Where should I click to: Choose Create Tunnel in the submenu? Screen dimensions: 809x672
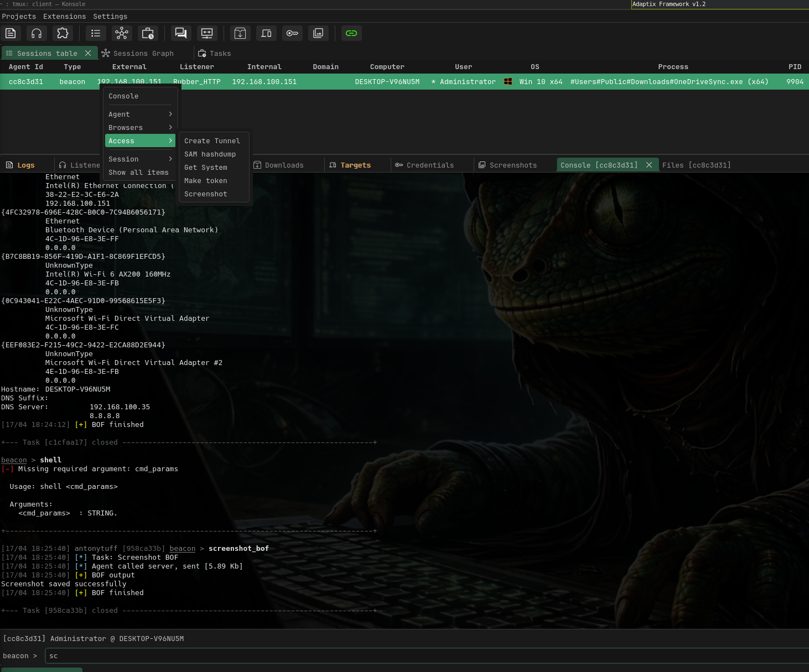212,141
